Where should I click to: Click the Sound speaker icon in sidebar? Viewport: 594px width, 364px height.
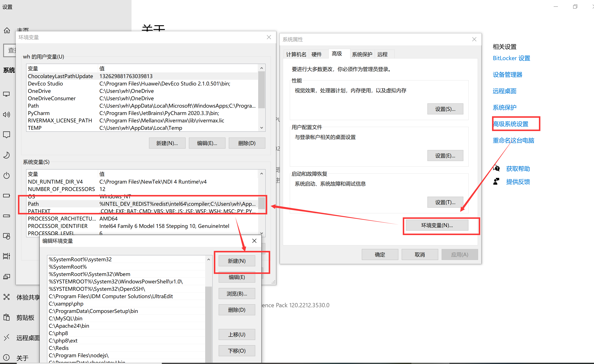7,114
